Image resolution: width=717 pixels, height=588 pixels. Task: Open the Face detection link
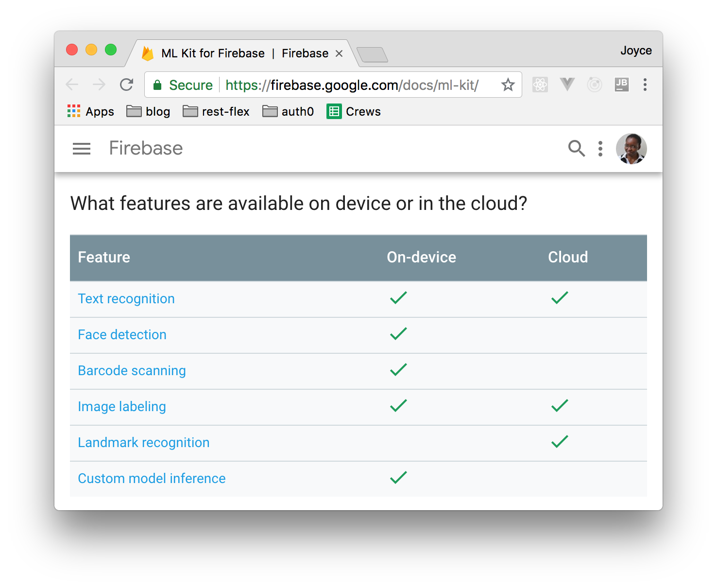pos(122,334)
